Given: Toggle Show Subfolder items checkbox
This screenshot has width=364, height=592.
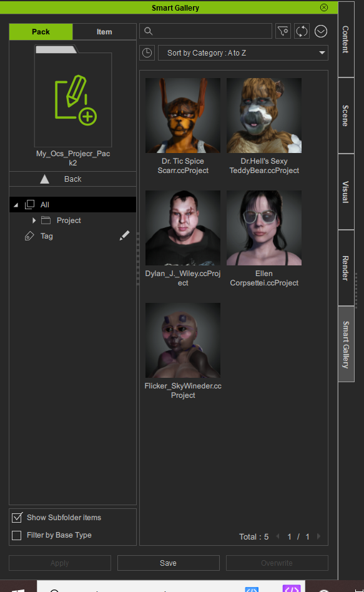Looking at the screenshot, I should pyautogui.click(x=17, y=517).
